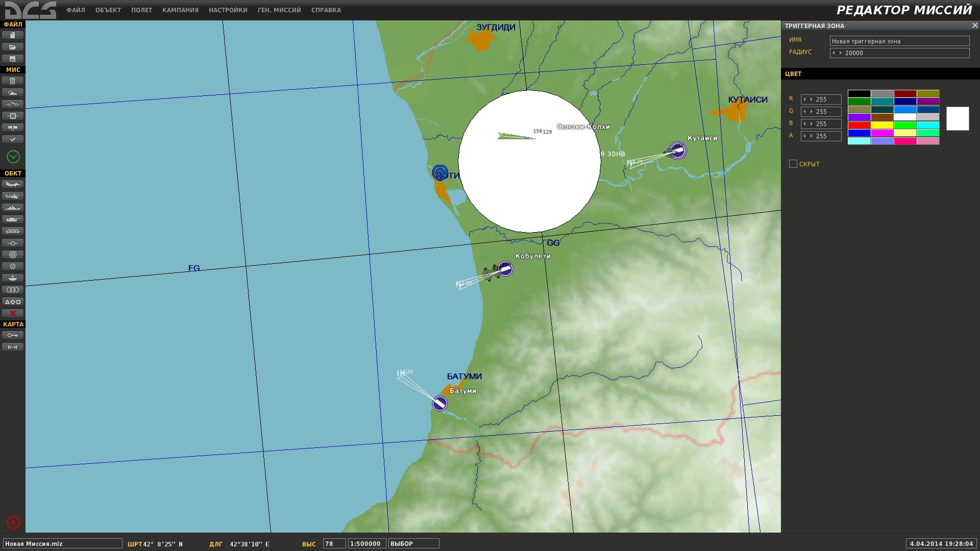Toggle the СКРЫТ hidden checkbox

[x=793, y=164]
